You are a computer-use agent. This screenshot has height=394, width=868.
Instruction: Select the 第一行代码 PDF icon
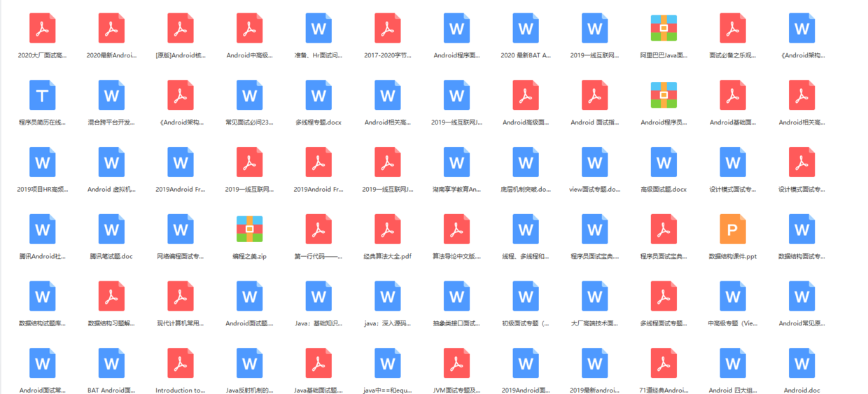pyautogui.click(x=318, y=230)
